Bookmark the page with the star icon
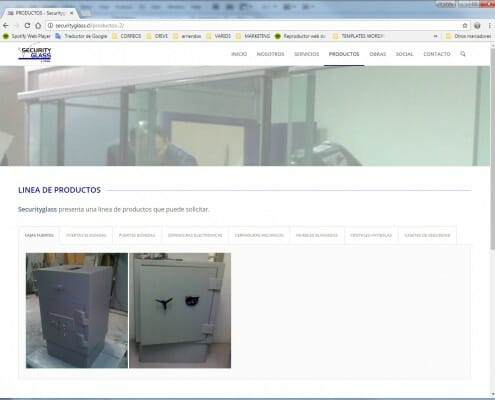Screen dimensions: 495x400 (465, 26)
